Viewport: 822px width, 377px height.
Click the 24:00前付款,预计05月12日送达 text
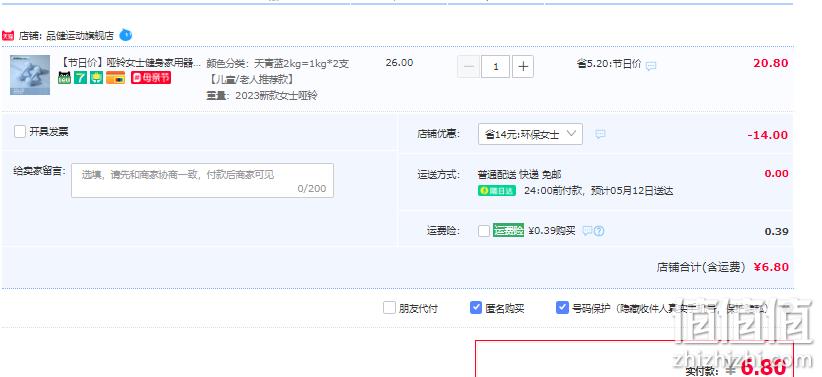pos(599,191)
